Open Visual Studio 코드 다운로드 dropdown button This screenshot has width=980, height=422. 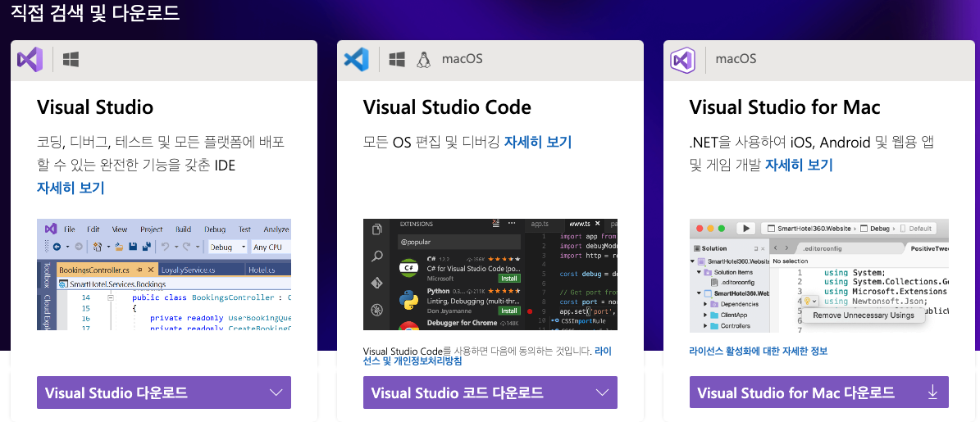tap(490, 393)
